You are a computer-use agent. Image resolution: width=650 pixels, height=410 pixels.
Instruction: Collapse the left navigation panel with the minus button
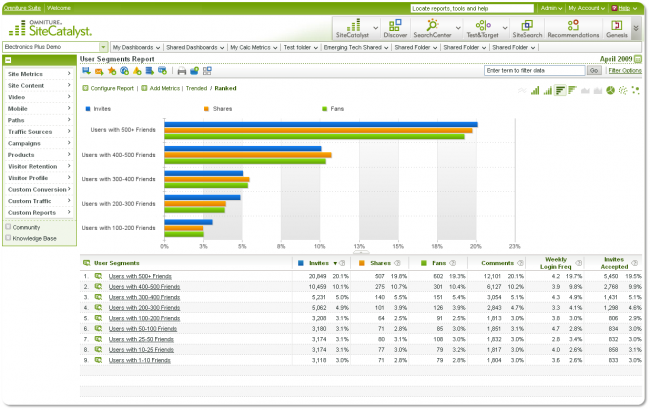(x=8, y=60)
